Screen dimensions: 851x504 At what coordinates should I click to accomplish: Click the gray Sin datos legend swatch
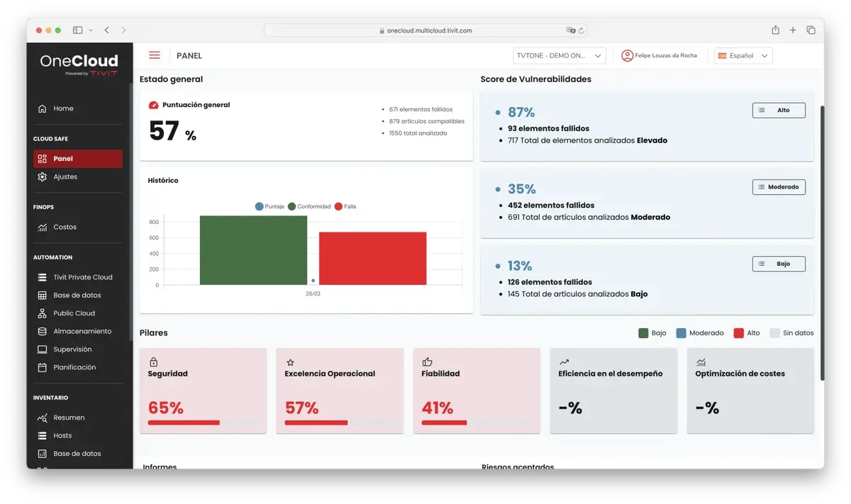pos(774,332)
